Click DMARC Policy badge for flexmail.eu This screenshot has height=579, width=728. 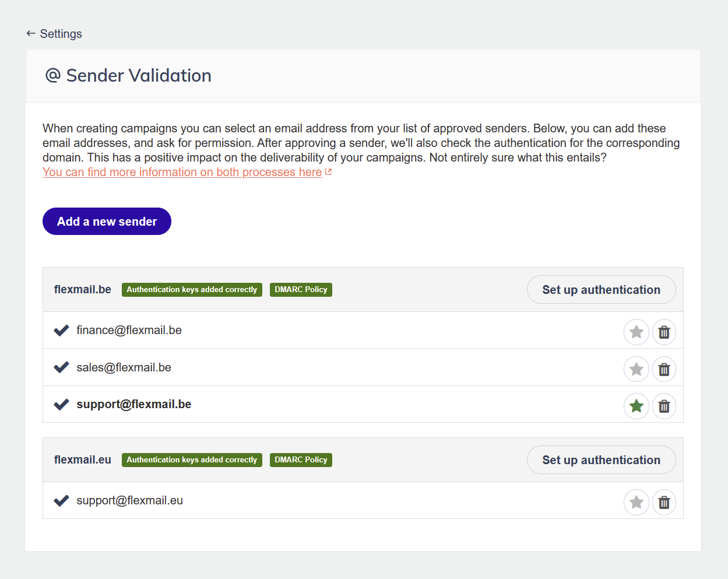[301, 460]
